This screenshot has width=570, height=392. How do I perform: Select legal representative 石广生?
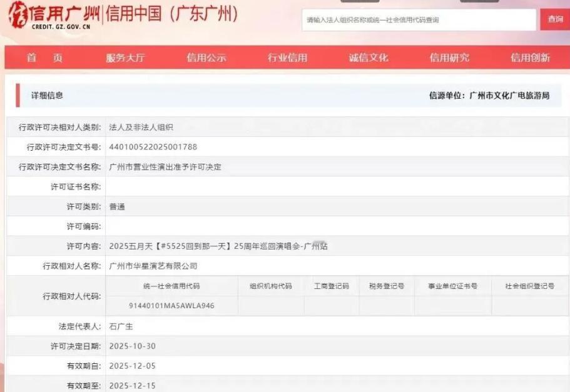(124, 326)
